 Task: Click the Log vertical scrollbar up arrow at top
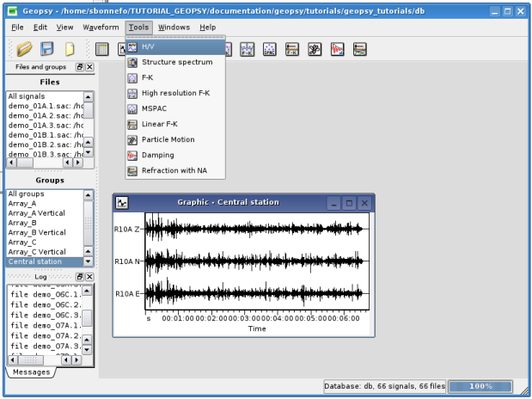pyautogui.click(x=87, y=291)
